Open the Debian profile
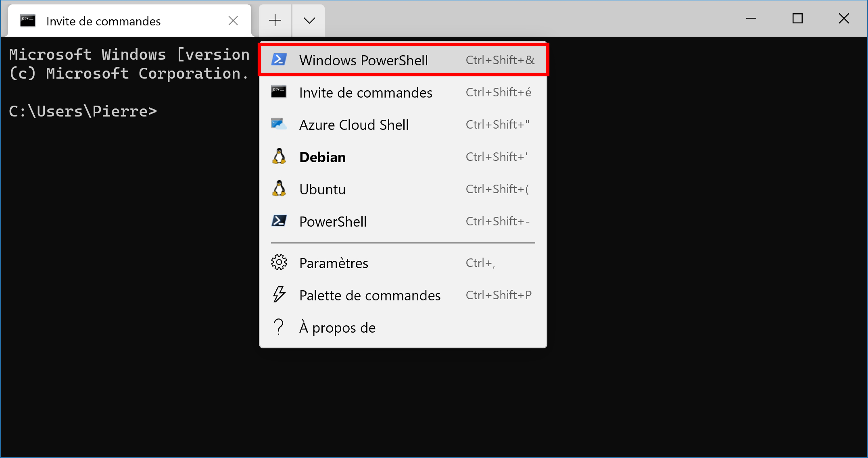Image resolution: width=868 pixels, height=458 pixels. (403, 157)
